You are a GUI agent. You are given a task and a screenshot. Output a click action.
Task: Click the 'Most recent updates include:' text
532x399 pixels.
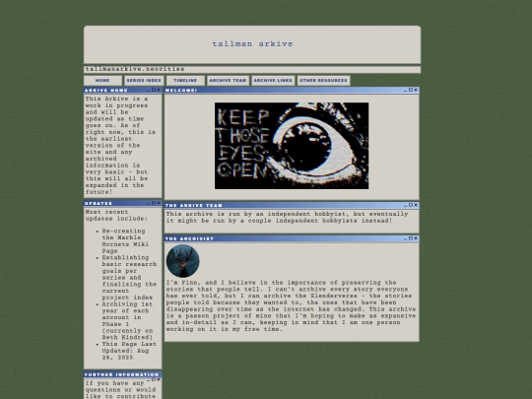[x=116, y=215]
